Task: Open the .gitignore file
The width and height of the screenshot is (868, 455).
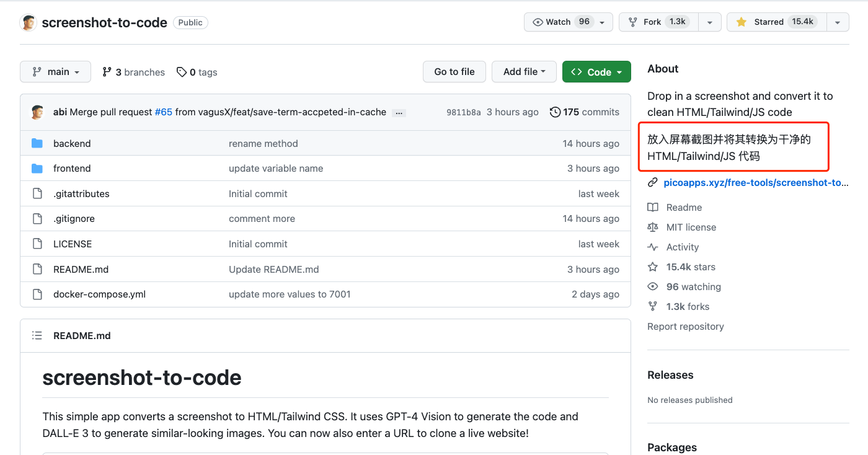Action: pyautogui.click(x=74, y=219)
